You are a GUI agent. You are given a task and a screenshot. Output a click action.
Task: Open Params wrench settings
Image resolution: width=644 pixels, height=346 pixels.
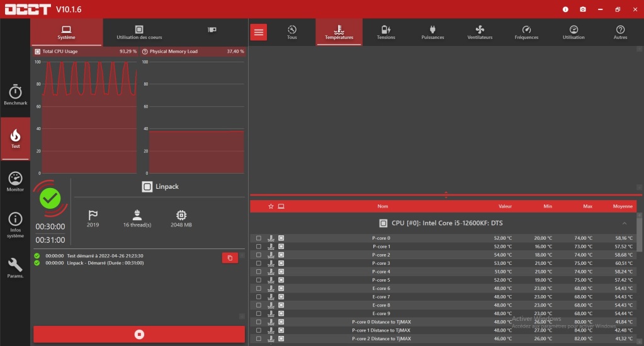point(15,268)
